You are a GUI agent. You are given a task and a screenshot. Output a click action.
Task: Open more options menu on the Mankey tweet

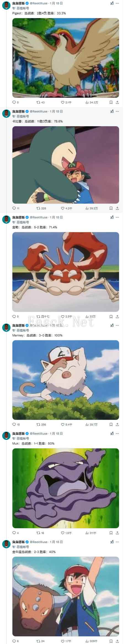[118, 325]
